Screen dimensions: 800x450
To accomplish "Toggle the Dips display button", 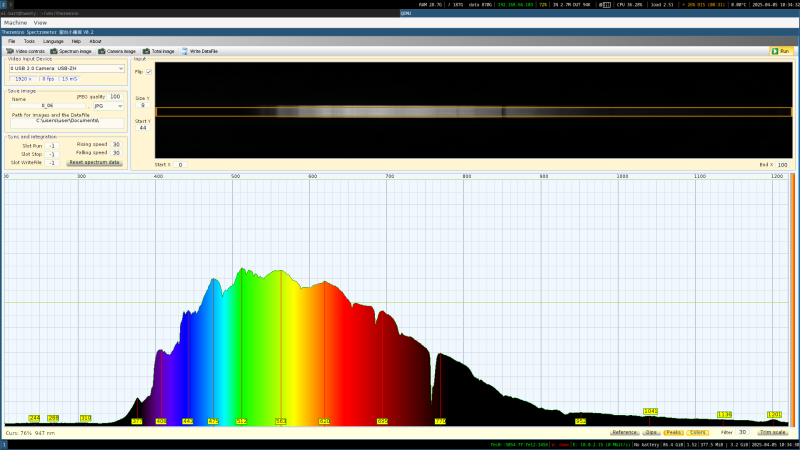I will click(x=651, y=432).
